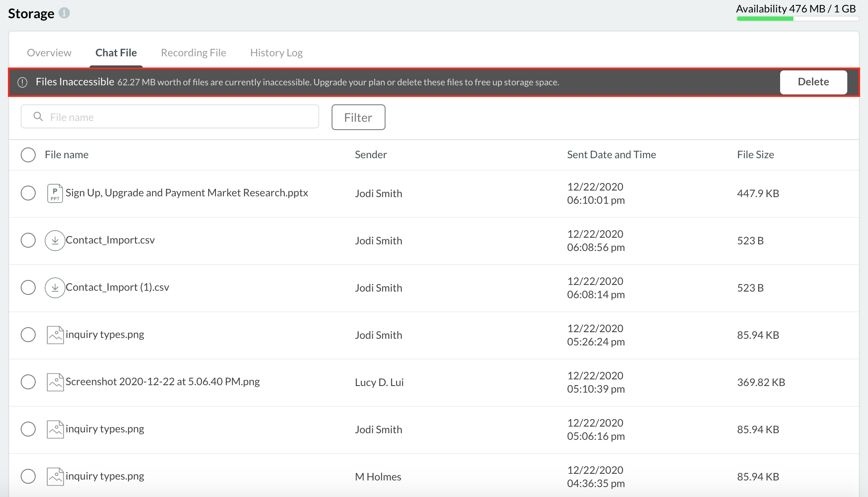
Task: Click the search magnifier icon
Action: 38,117
